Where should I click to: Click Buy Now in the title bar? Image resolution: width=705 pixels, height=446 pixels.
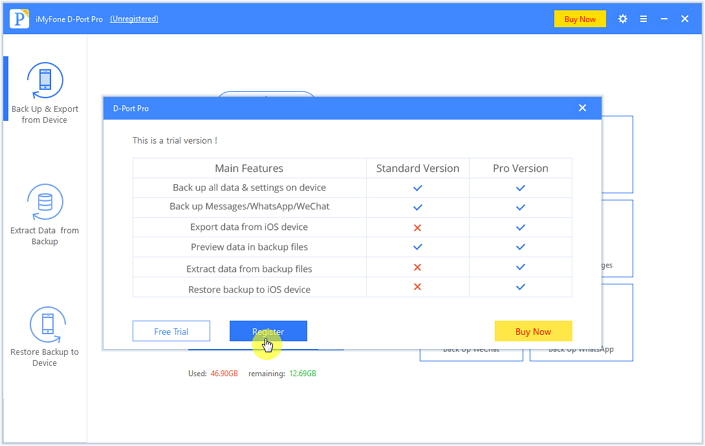pyautogui.click(x=580, y=19)
